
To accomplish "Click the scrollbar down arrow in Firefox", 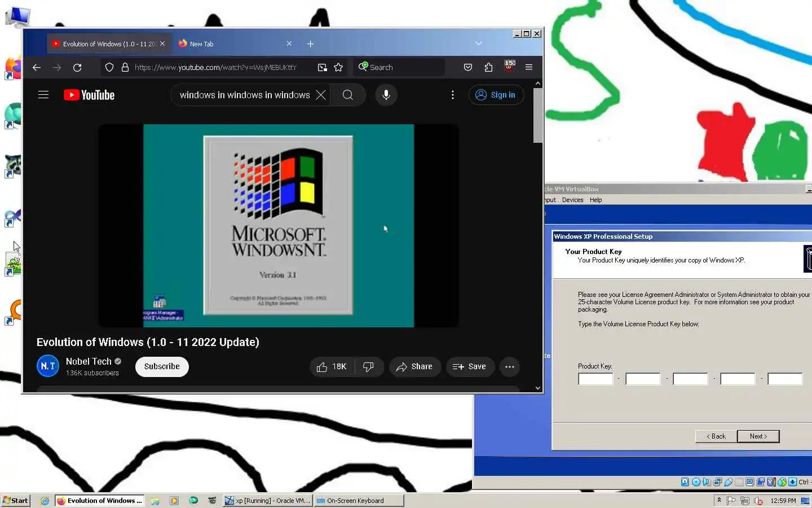I will tap(538, 388).
